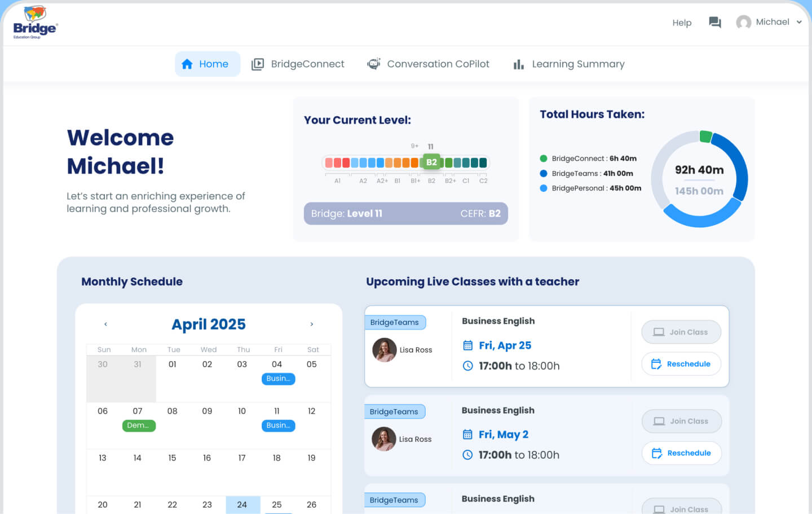Click the clock icon in Apr 25 class
The image size is (812, 514).
(x=467, y=366)
